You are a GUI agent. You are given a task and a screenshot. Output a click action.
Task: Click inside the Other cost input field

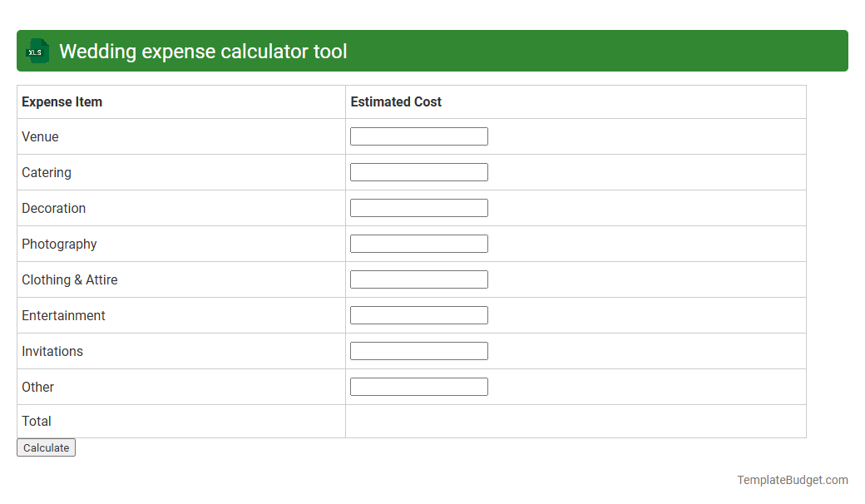point(418,386)
